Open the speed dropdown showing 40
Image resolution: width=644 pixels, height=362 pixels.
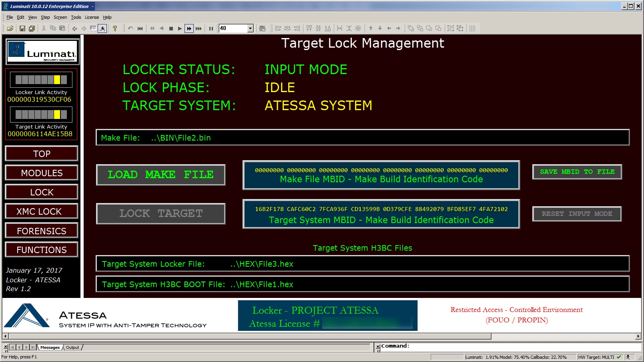[251, 28]
